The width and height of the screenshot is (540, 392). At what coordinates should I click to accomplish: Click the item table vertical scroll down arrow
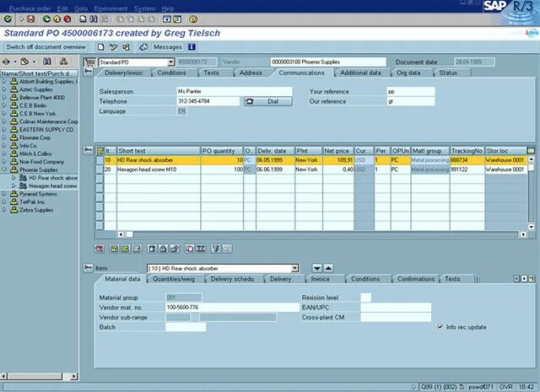[x=531, y=227]
